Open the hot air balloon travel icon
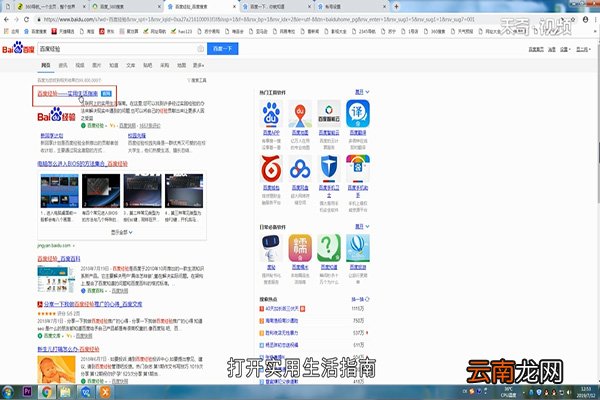600x400 pixels. (x=358, y=248)
